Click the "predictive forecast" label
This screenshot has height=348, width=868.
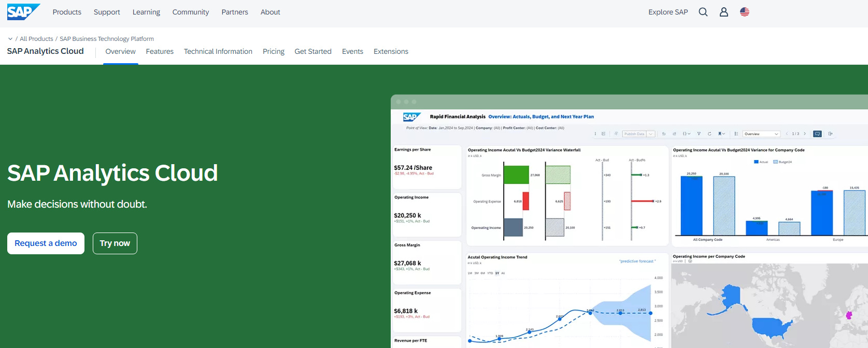point(637,262)
